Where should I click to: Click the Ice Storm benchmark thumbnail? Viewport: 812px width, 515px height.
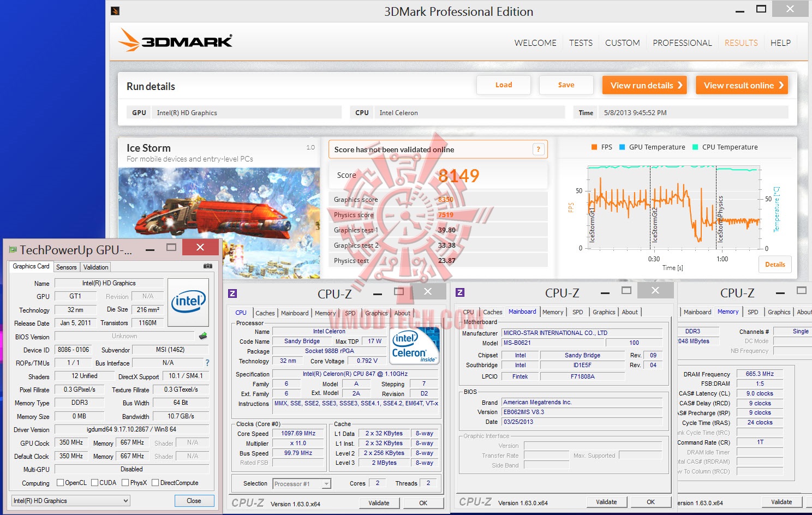tap(219, 224)
